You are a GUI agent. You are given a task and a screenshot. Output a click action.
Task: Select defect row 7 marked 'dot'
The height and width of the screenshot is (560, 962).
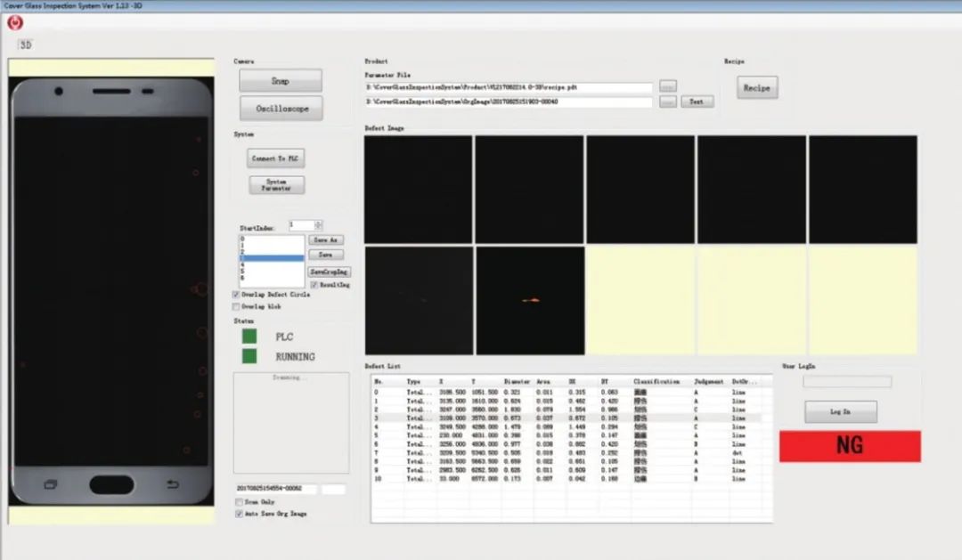pos(567,452)
